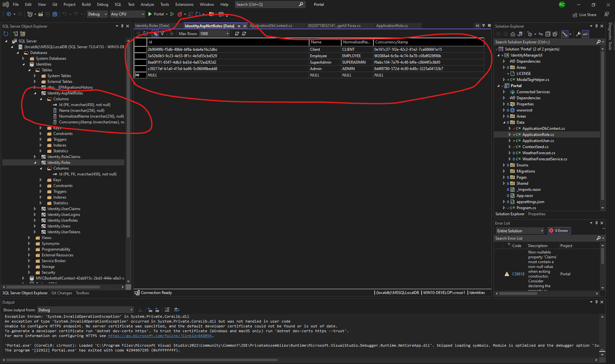Open the Toolbox tab
The height and width of the screenshot is (364, 615).
point(83,293)
